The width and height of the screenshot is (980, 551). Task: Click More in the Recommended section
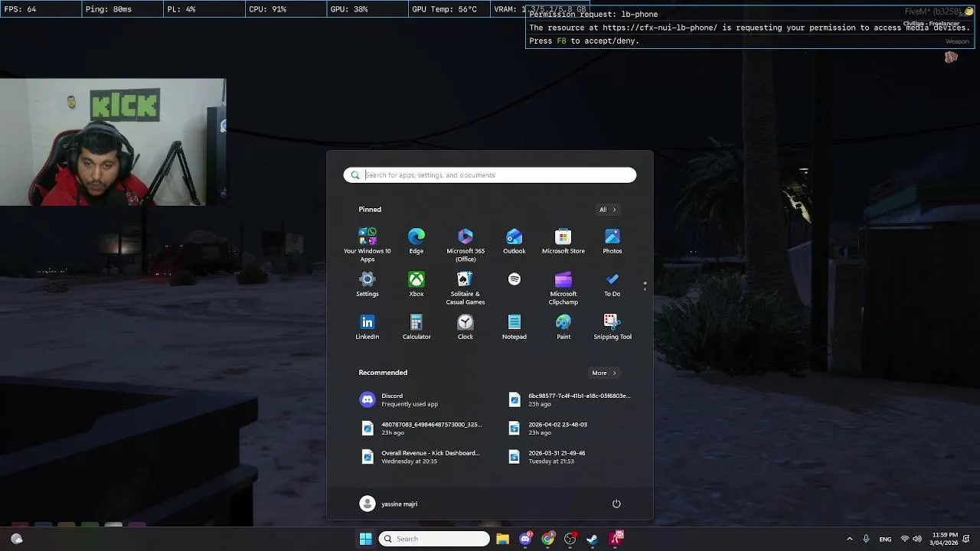pyautogui.click(x=603, y=373)
